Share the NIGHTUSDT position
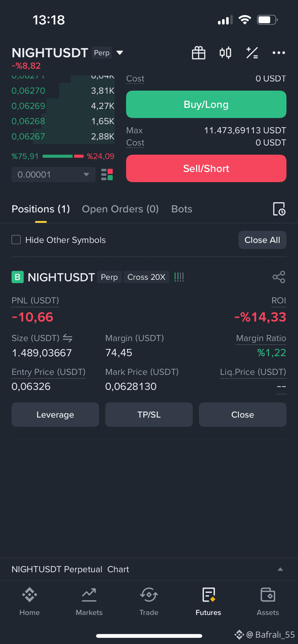 [x=279, y=277]
